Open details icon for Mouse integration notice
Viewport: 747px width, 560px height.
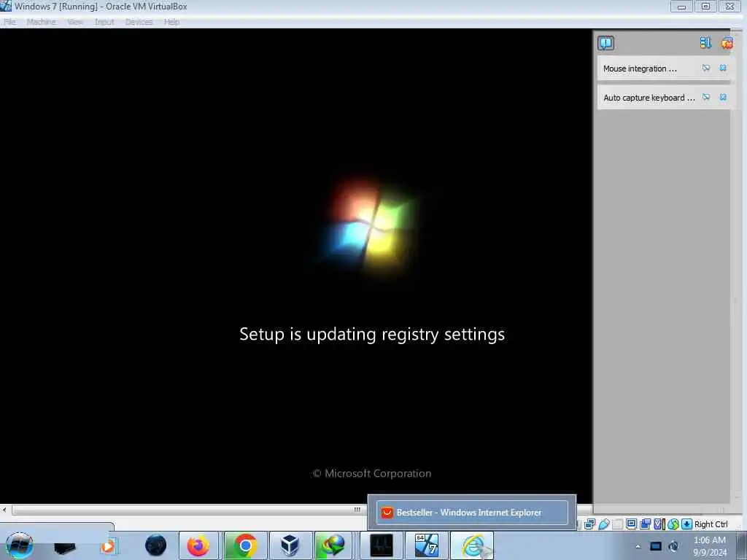point(706,68)
